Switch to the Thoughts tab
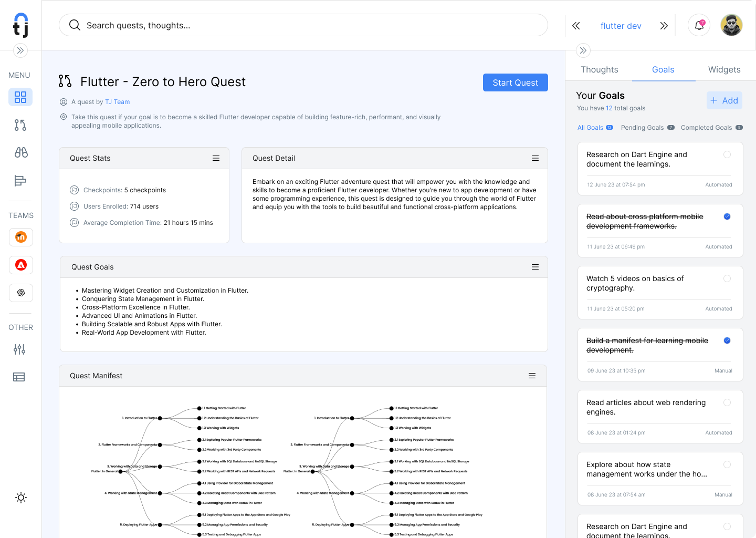 point(600,69)
